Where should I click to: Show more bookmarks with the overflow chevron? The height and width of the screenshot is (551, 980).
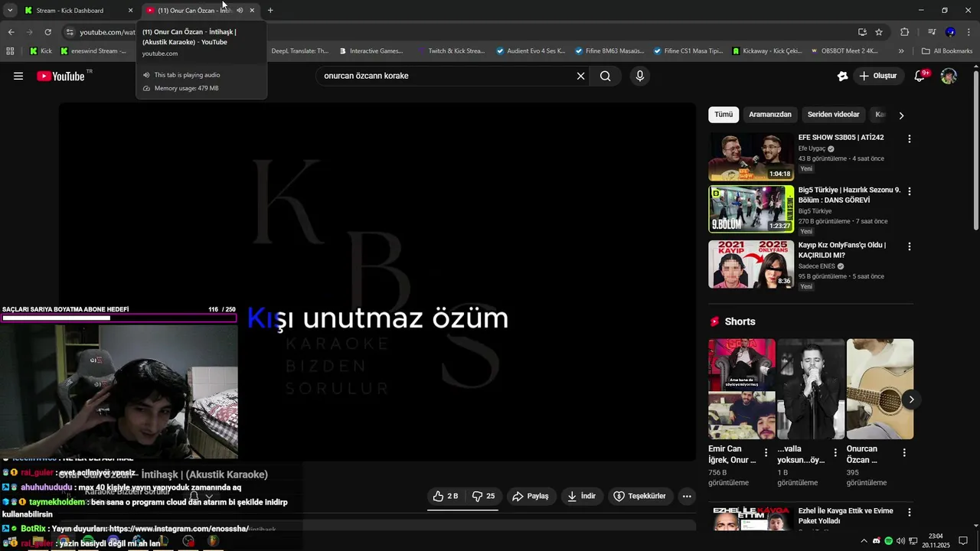[x=901, y=51]
